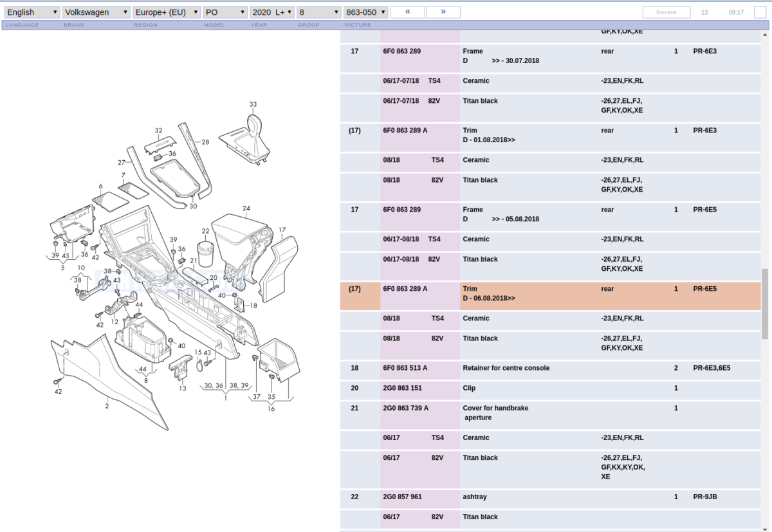The image size is (772, 532).
Task: Click the date D - 06.08.2018>> in highlighted row
Action: tap(489, 298)
